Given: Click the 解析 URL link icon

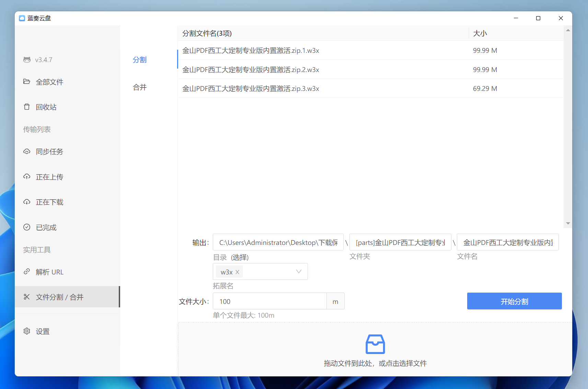Looking at the screenshot, I should click(x=27, y=272).
